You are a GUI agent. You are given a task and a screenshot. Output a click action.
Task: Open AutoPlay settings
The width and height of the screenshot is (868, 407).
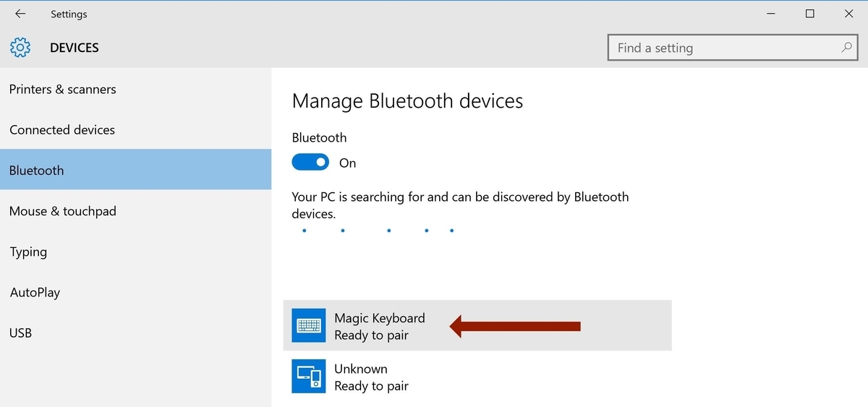point(135,292)
